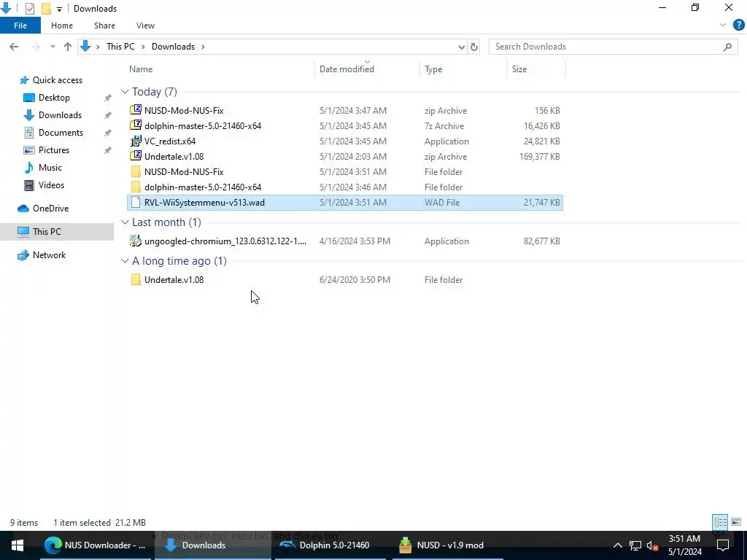Refresh the Downloads folder view
The width and height of the screenshot is (747, 560).
click(474, 47)
